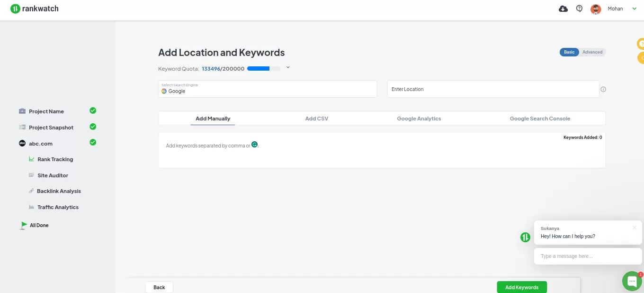
Task: Click the rankwatch logo in header
Action: tap(35, 9)
